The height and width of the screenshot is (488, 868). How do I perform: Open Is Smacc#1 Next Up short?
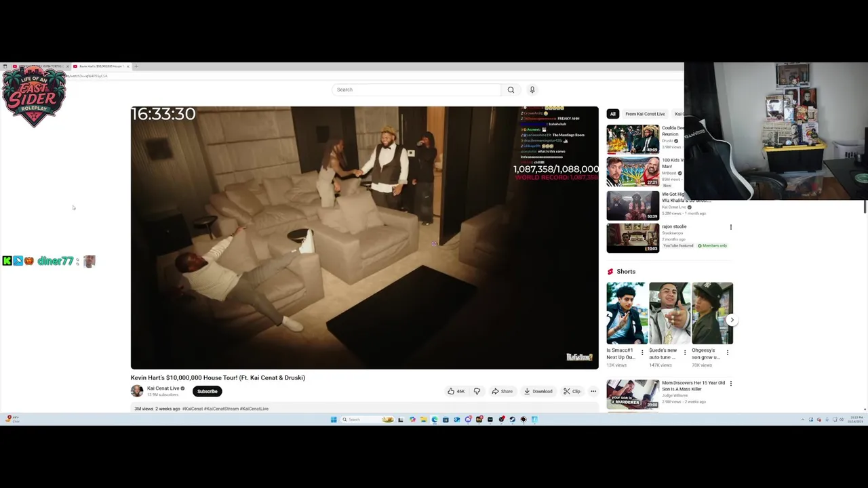tap(627, 313)
